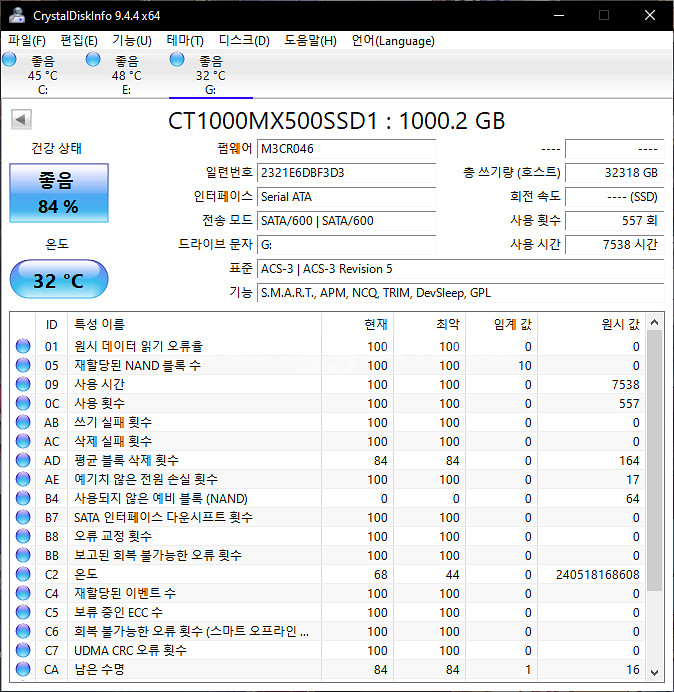Select the G: drive tab at 32 °C
Screen dimensions: 674x692
(x=210, y=75)
